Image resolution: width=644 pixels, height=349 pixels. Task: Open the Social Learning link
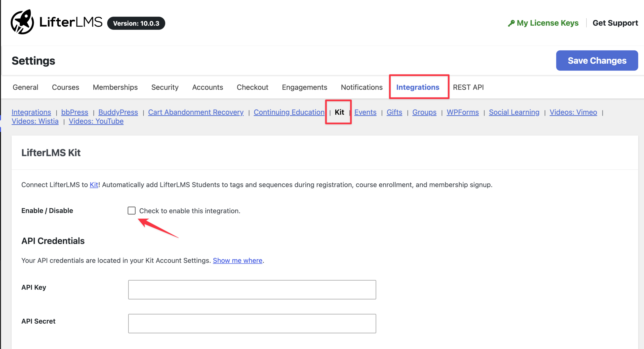(514, 112)
